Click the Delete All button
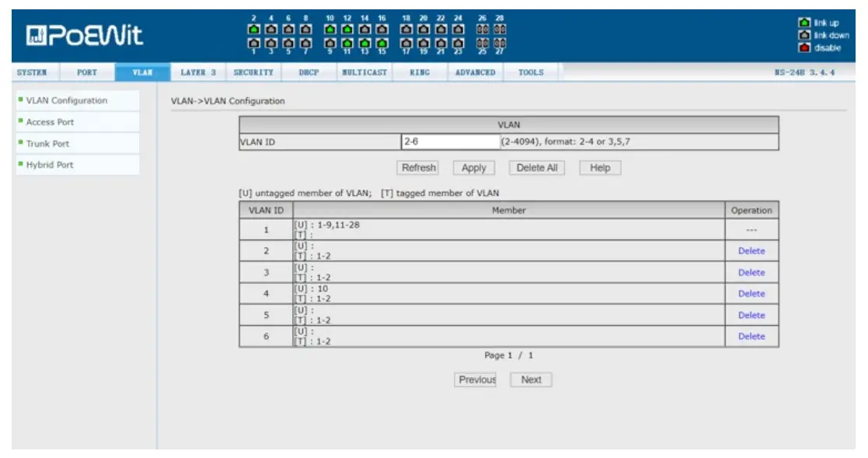This screenshot has height=458, width=868. [536, 168]
